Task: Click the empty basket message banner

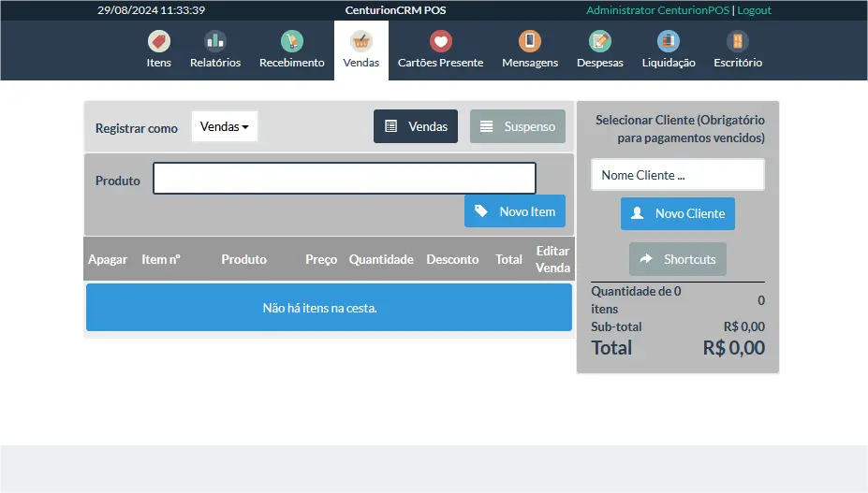Action: [329, 308]
